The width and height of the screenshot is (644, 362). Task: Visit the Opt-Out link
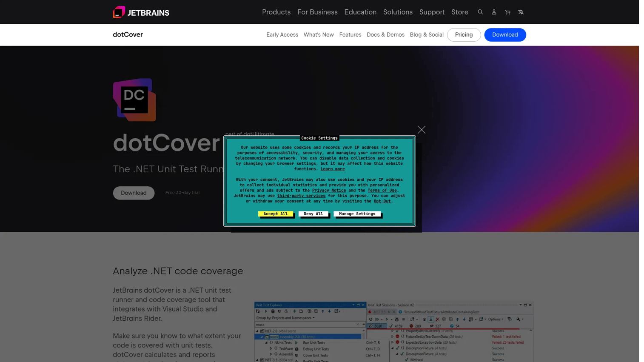tap(382, 201)
